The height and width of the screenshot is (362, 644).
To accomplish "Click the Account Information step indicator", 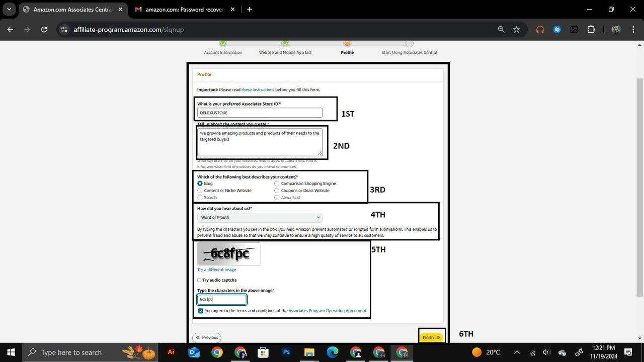I will 223,48.
